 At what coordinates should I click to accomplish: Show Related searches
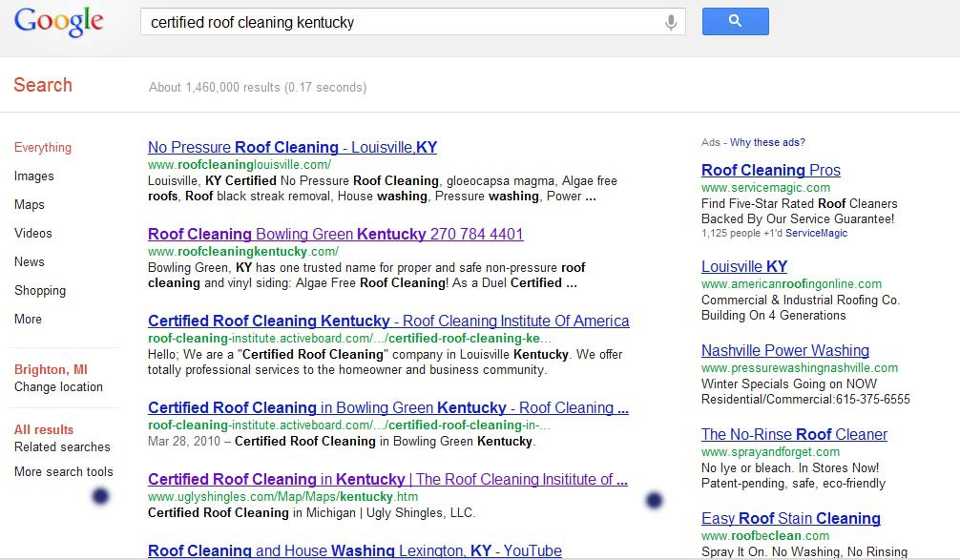(x=62, y=447)
